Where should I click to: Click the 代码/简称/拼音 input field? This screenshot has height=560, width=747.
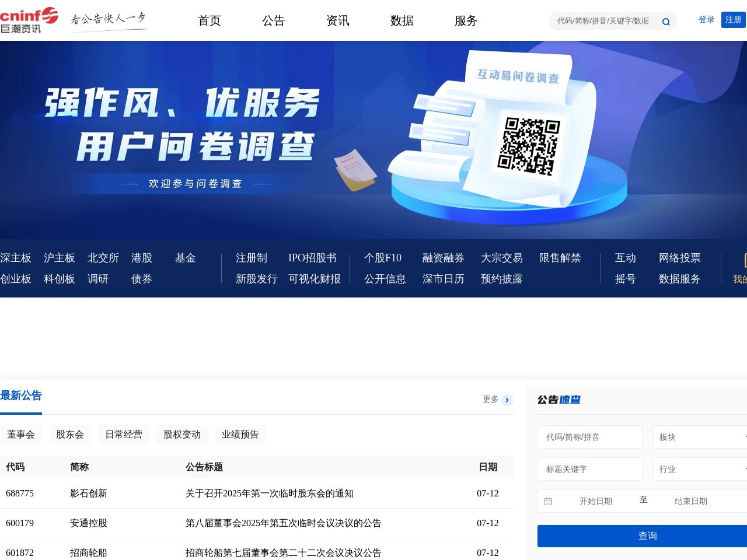(589, 436)
